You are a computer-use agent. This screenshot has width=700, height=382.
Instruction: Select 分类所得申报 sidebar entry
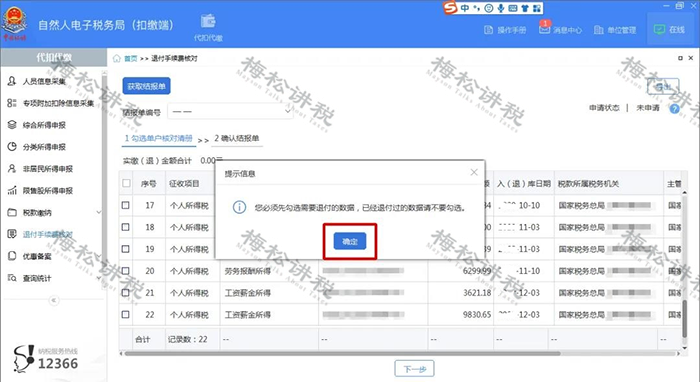click(44, 147)
